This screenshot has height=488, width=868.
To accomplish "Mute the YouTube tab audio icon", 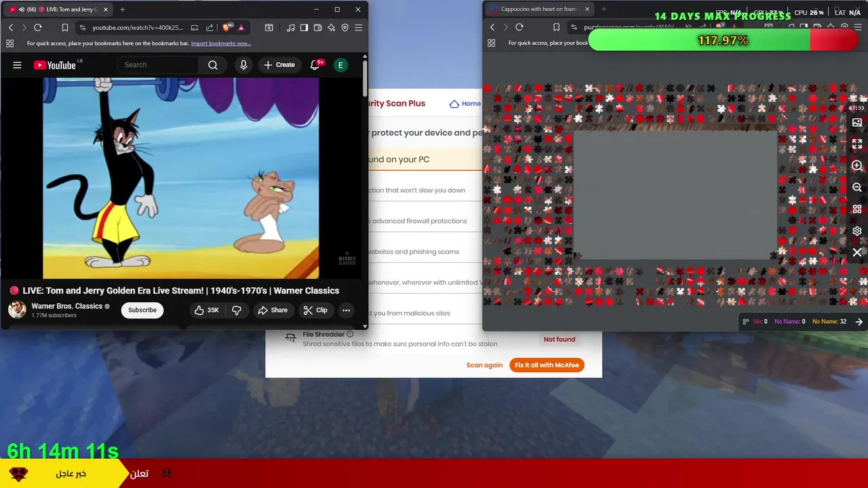I will [22, 9].
